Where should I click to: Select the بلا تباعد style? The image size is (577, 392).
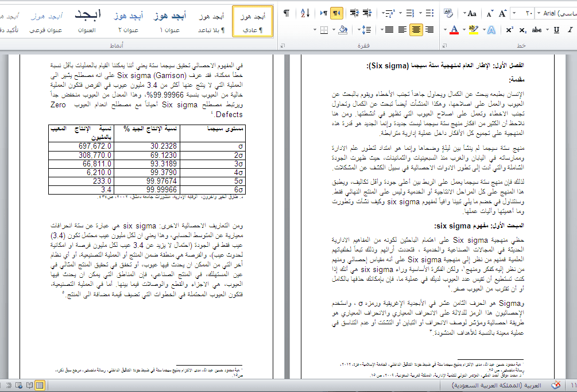[210, 22]
